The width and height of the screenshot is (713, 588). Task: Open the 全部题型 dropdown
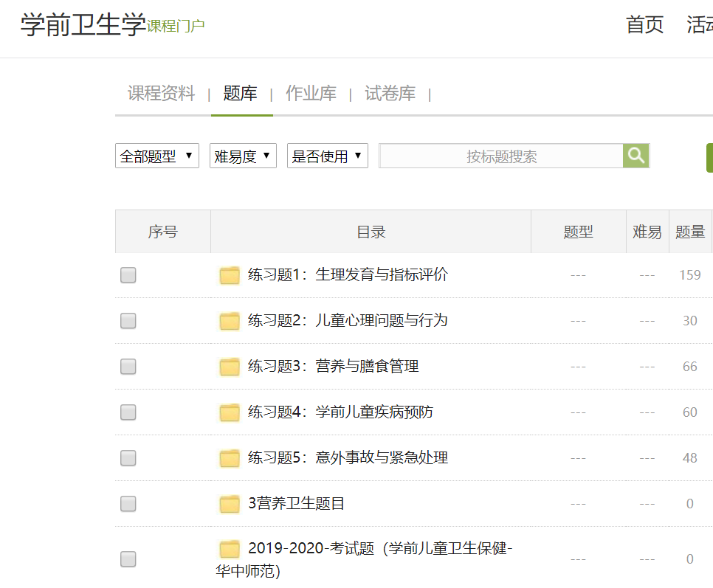pyautogui.click(x=157, y=156)
